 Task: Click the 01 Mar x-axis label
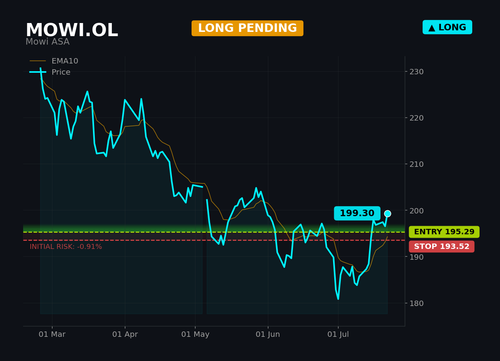pos(52,334)
